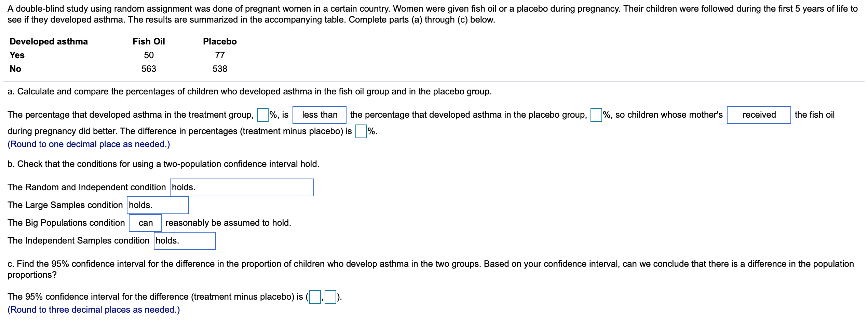Click the 'No' row label
The height and width of the screenshot is (327, 868).
15,69
